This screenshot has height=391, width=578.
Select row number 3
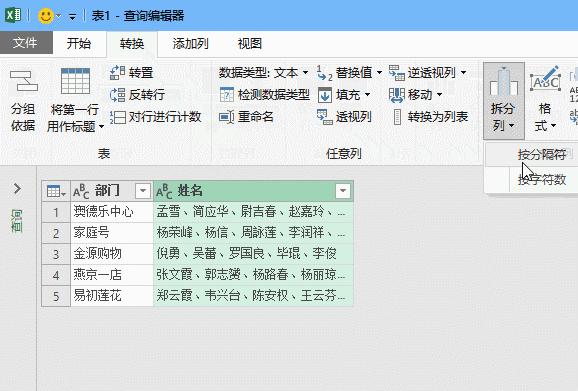coord(56,254)
